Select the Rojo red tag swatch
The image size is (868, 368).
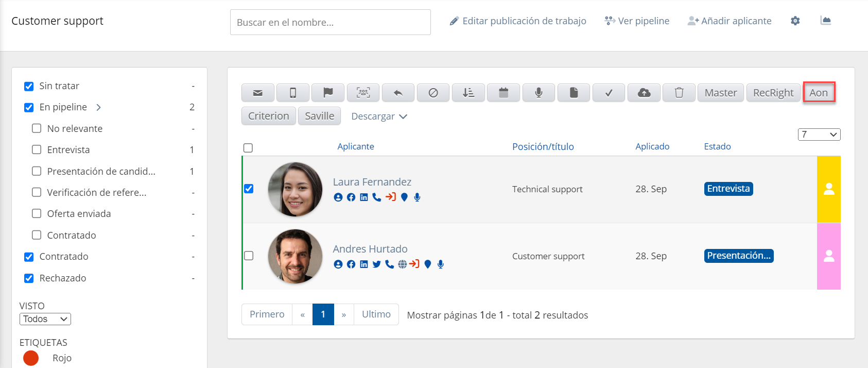[31, 358]
